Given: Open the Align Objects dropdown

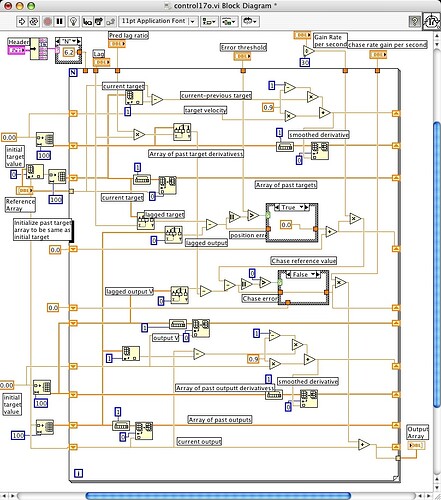Looking at the screenshot, I should [x=209, y=22].
